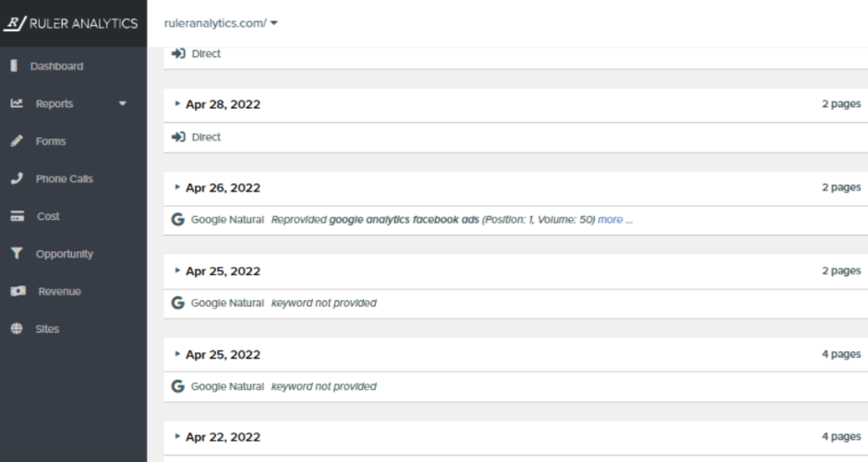Click the "more ..." keyword link

pos(615,220)
